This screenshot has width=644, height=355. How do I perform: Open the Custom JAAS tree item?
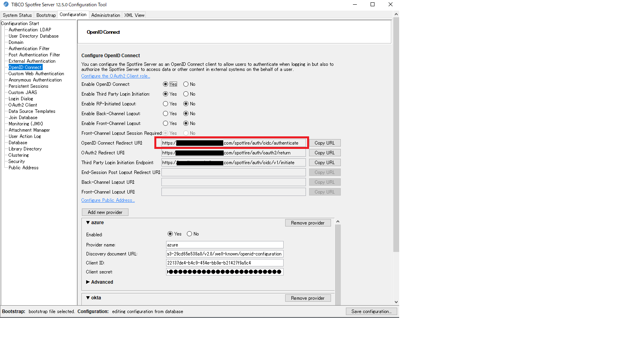(x=23, y=92)
